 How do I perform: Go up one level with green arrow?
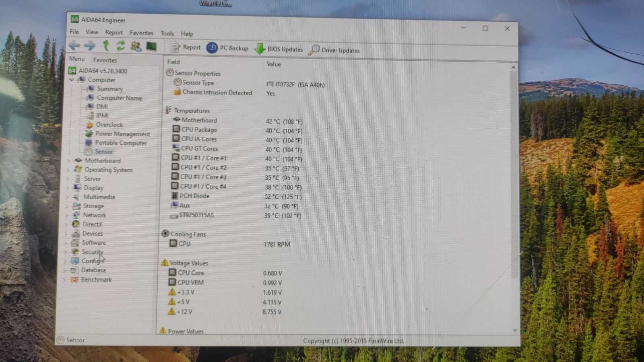point(106,46)
